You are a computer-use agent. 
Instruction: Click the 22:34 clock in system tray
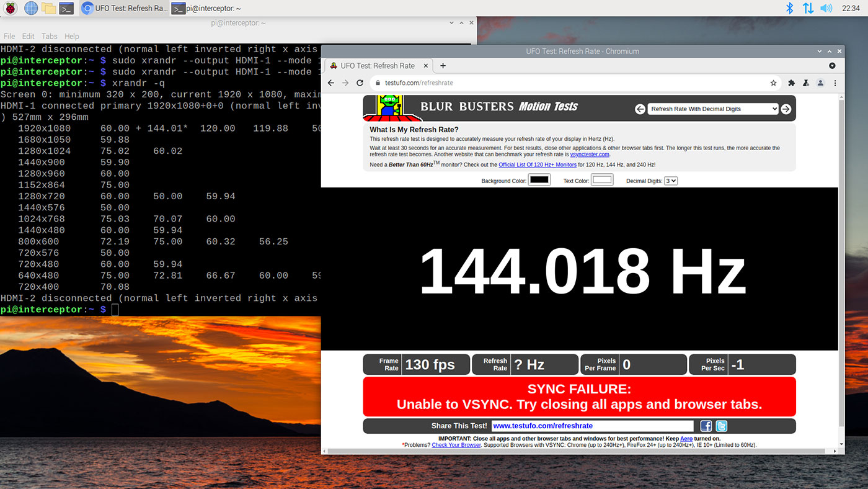851,8
